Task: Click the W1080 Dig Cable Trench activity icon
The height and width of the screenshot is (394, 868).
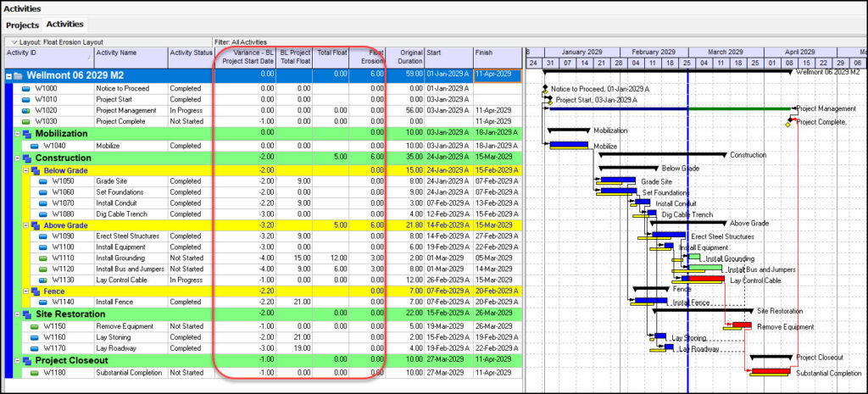Action: coord(42,214)
